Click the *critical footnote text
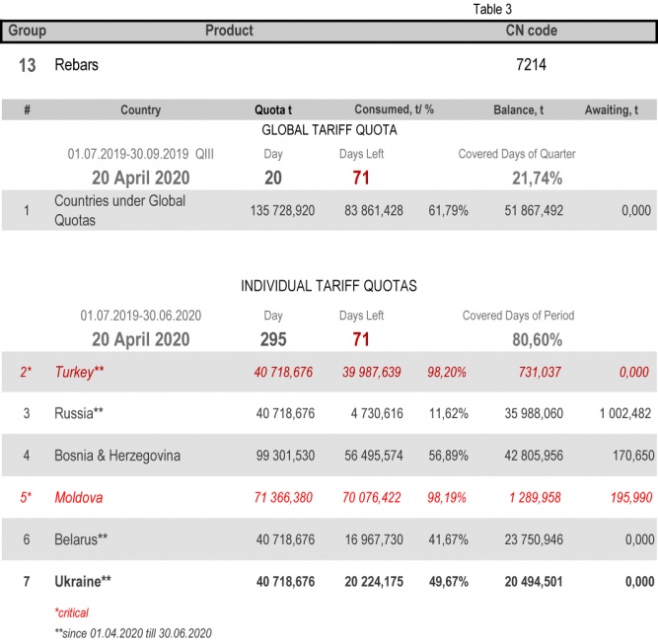The width and height of the screenshot is (658, 644). coord(72,612)
